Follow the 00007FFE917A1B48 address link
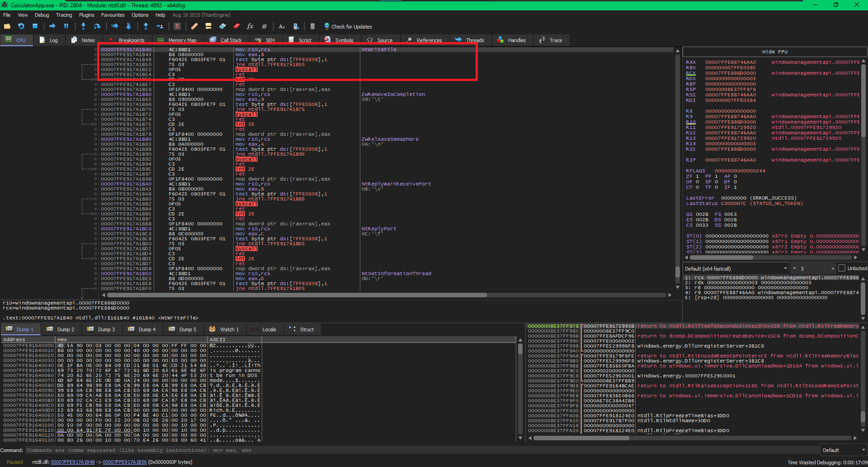The height and width of the screenshot is (467, 868). [73, 462]
